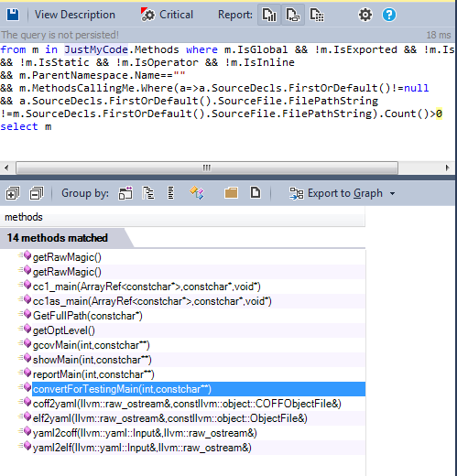Click View Description button
The height and width of the screenshot is (476, 457).
(x=75, y=15)
